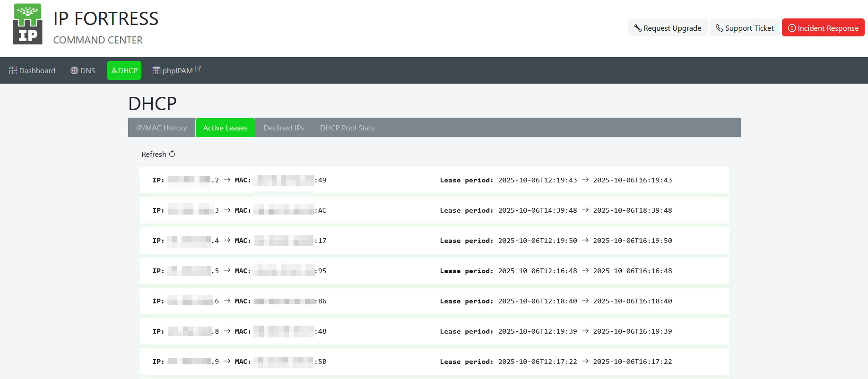868x379 pixels.
Task: Click the DHCP network icon
Action: tap(114, 71)
